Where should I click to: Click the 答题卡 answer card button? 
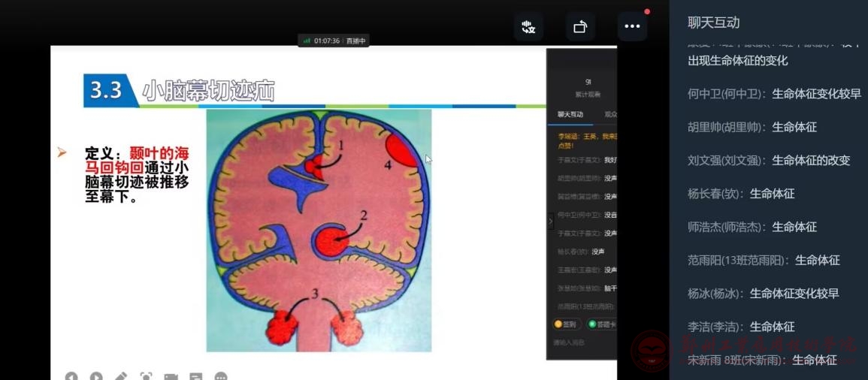[602, 324]
